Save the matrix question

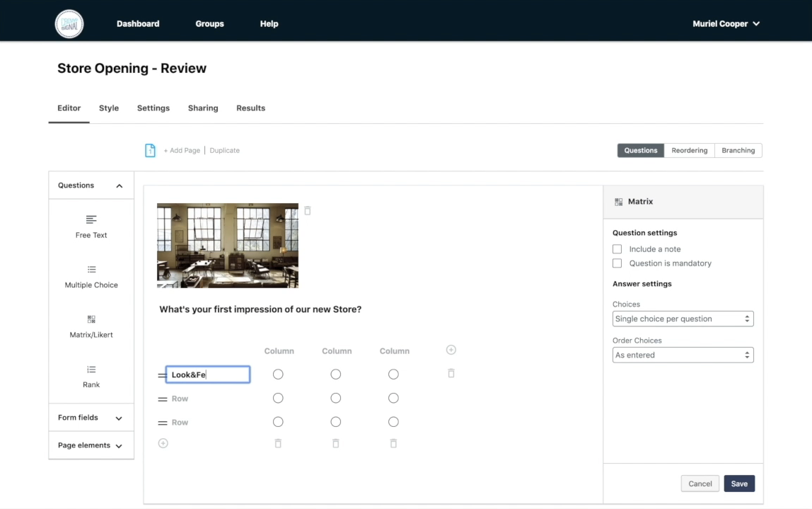tap(739, 484)
